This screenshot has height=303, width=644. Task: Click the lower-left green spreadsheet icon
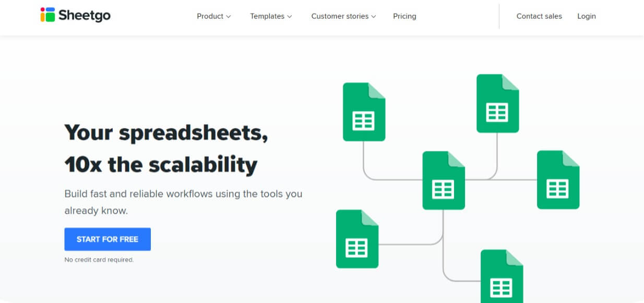pos(357,239)
